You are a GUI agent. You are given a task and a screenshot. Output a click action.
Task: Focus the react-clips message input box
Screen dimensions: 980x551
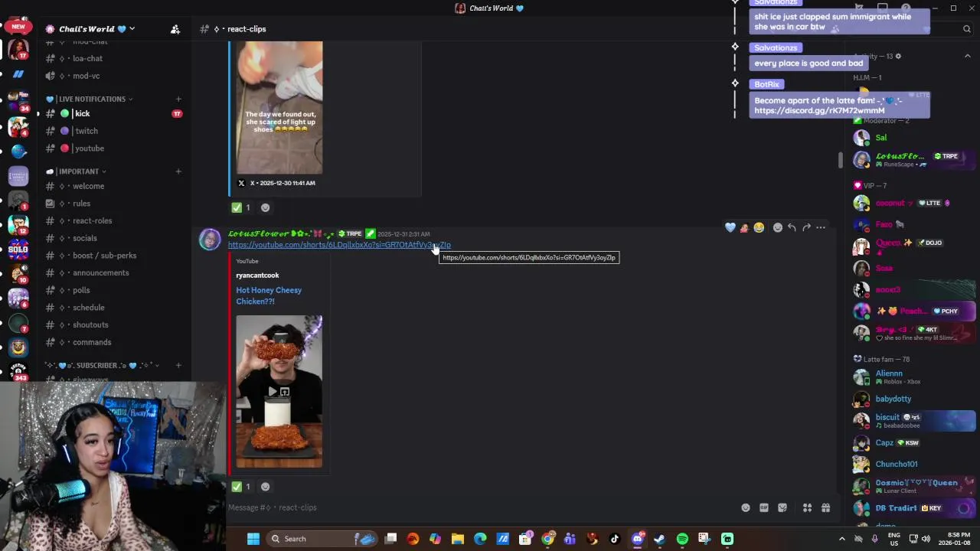pyautogui.click(x=482, y=507)
